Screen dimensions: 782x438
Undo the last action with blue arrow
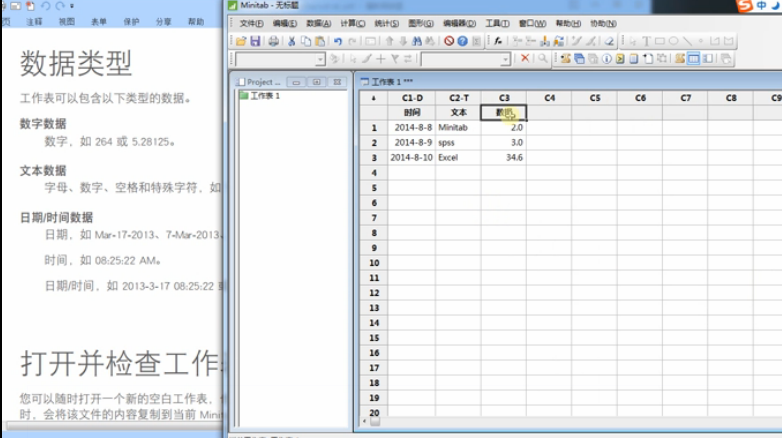pyautogui.click(x=338, y=41)
